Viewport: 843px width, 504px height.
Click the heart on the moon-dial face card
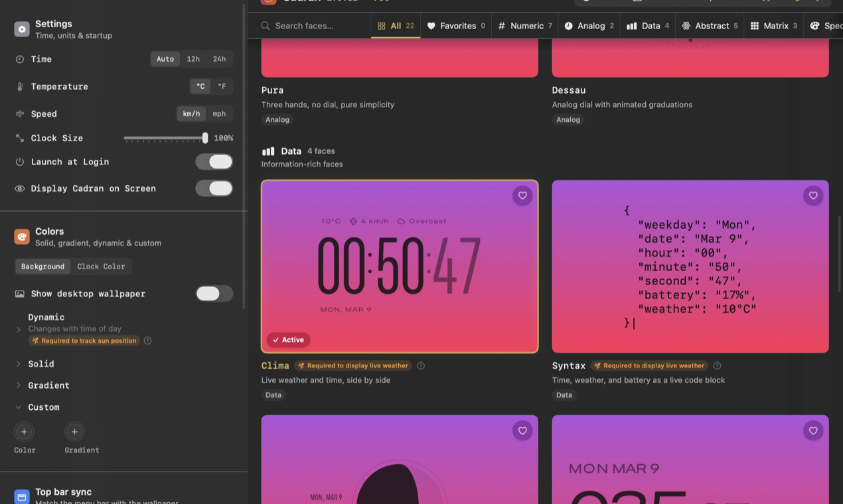pos(522,431)
